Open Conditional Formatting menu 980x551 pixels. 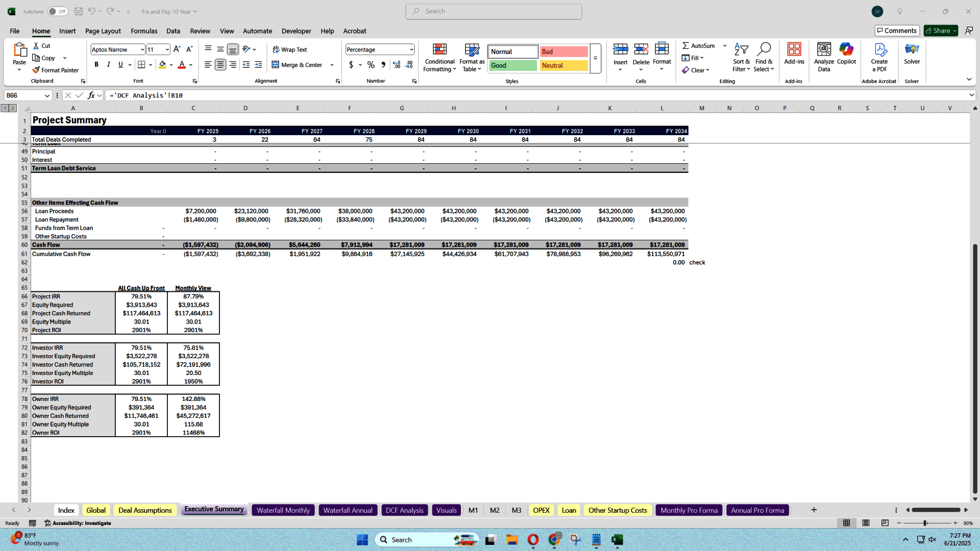(x=439, y=58)
